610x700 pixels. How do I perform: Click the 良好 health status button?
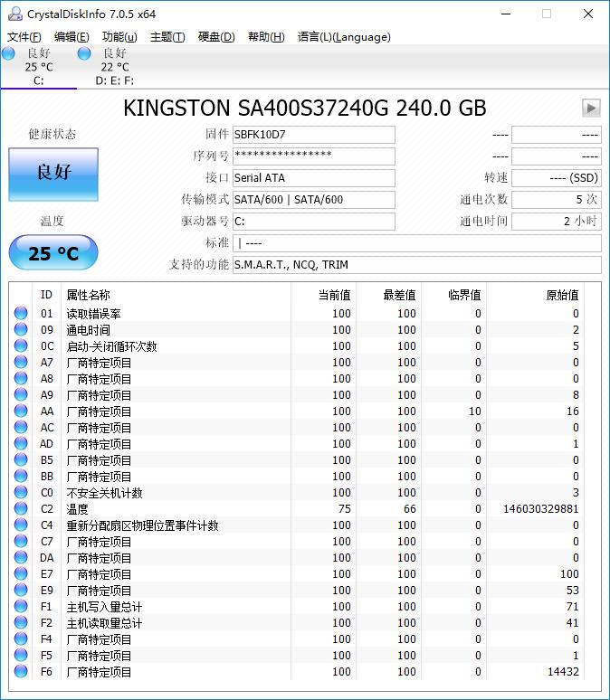click(53, 175)
